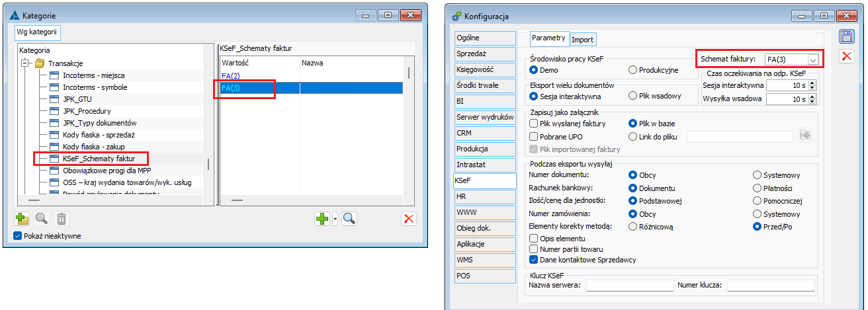The image size is (868, 310).
Task: Open Środki trwałe configuration section
Action: point(484,85)
